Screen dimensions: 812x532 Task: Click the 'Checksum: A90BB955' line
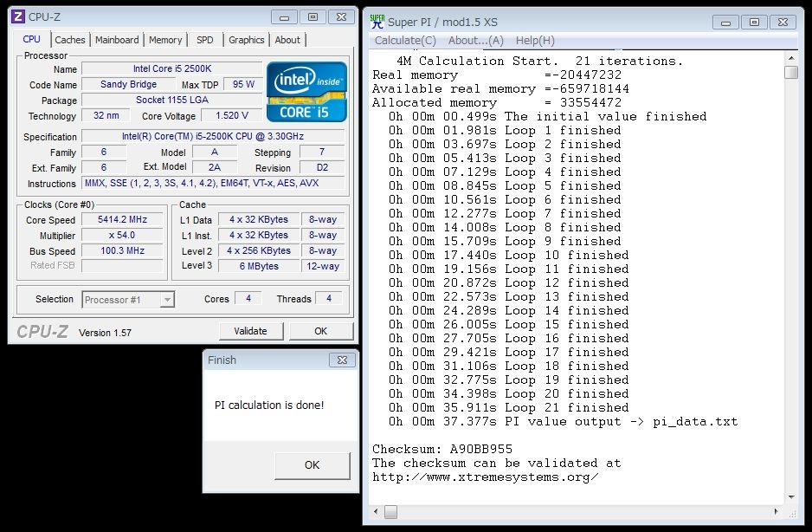coord(442,449)
